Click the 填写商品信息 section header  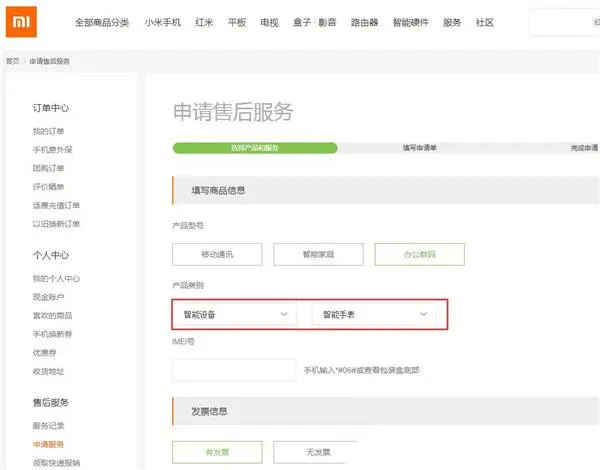click(386, 190)
